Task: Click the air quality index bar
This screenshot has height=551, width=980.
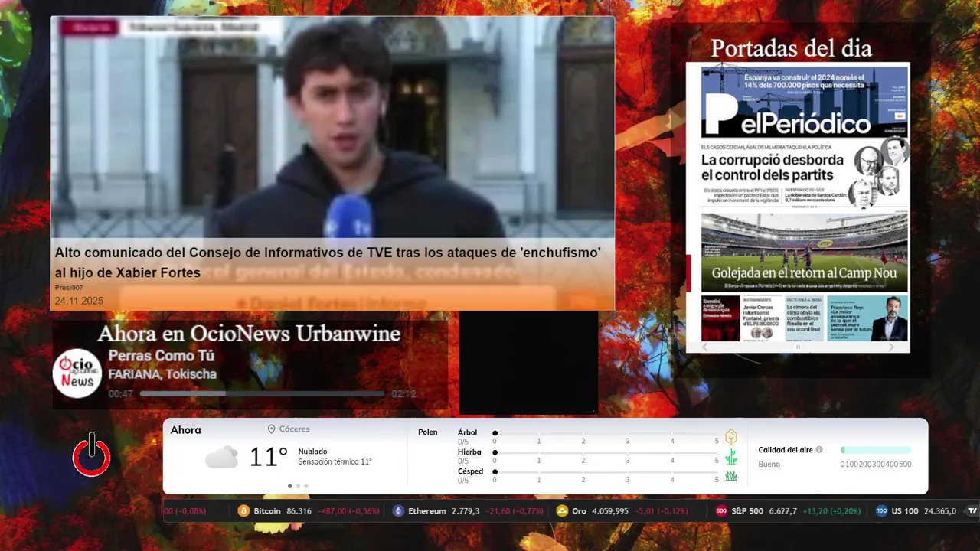Action: coord(876,450)
